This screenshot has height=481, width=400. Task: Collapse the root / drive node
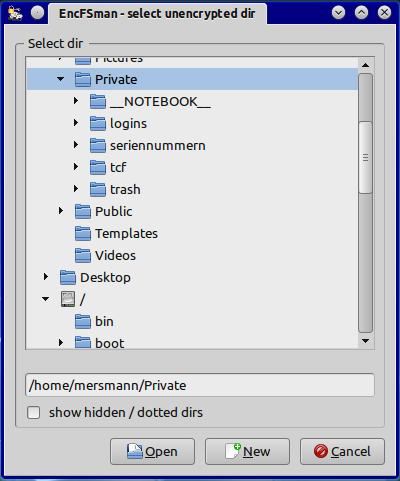[45, 299]
